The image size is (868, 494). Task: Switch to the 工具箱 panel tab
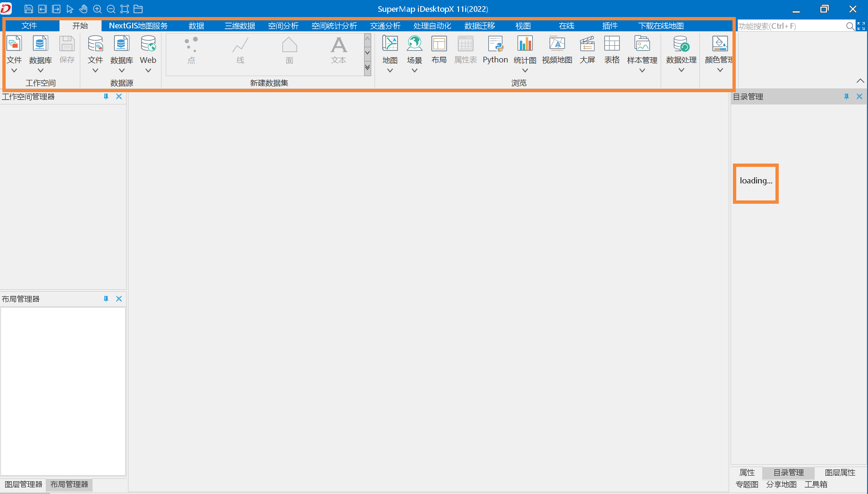pos(816,485)
